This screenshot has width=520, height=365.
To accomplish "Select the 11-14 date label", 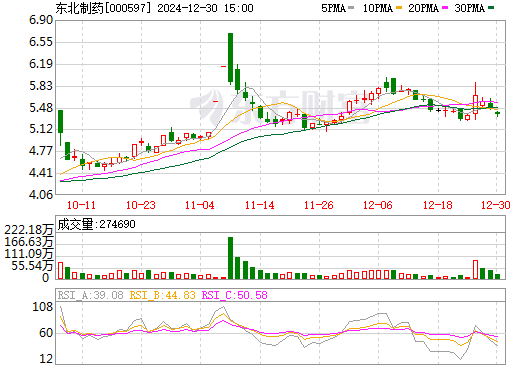I will (x=260, y=205).
